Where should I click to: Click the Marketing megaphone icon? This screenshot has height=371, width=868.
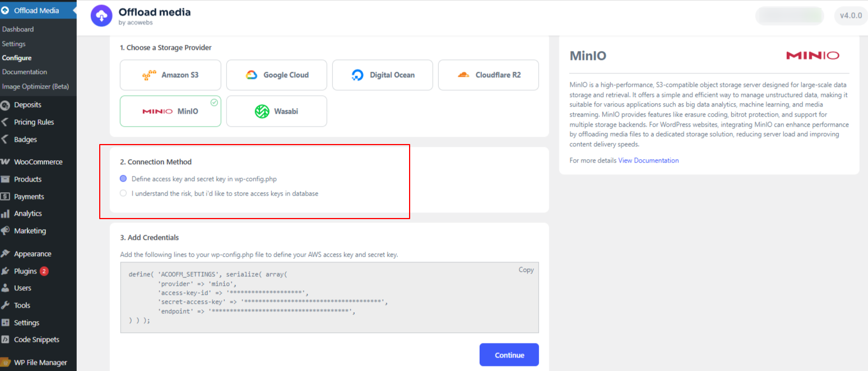tap(6, 231)
